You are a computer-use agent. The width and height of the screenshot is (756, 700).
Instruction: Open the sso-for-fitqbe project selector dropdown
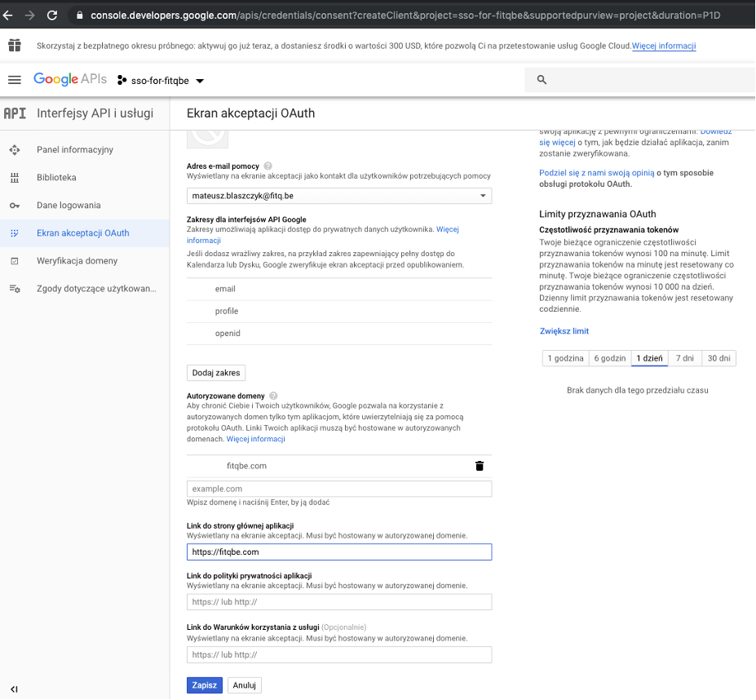[x=161, y=81]
